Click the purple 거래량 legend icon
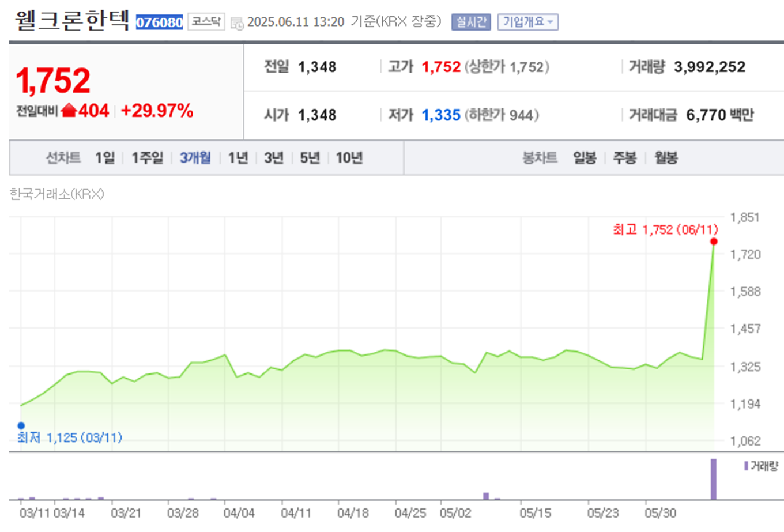 (x=746, y=466)
